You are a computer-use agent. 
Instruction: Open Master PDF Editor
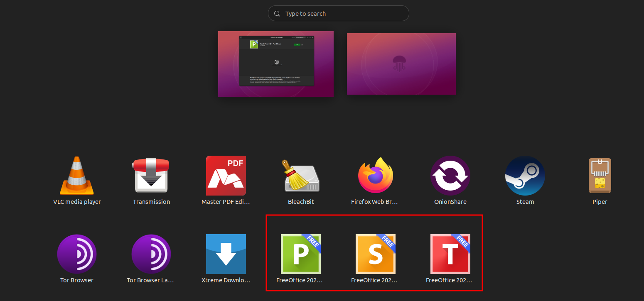(x=226, y=176)
